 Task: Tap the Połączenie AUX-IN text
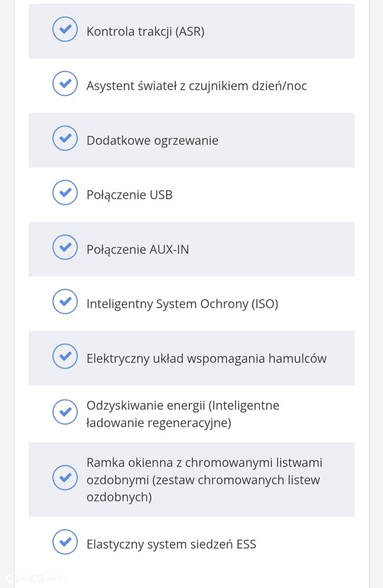click(x=138, y=250)
